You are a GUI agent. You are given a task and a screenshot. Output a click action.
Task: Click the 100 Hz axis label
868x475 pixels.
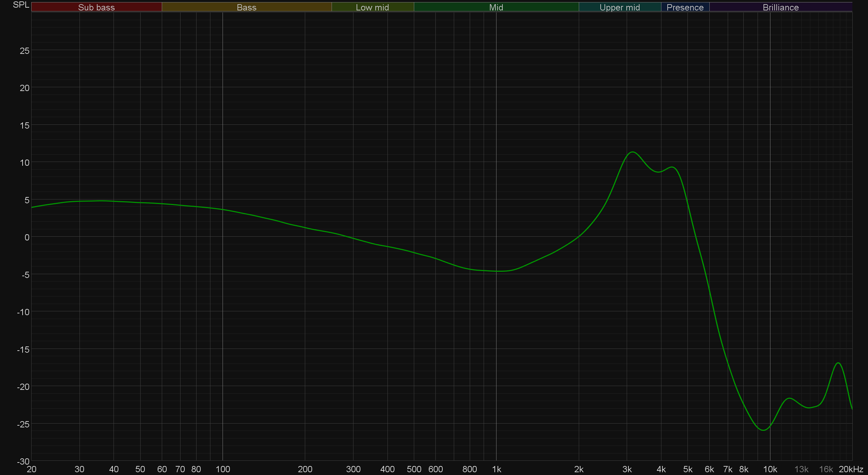pyautogui.click(x=223, y=469)
